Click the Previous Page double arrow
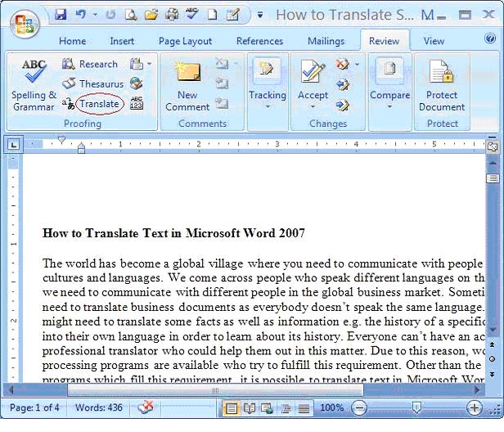 coord(492,344)
